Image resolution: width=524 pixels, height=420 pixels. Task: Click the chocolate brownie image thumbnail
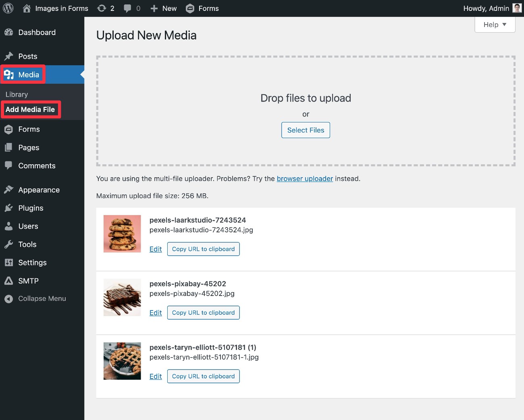(x=122, y=297)
